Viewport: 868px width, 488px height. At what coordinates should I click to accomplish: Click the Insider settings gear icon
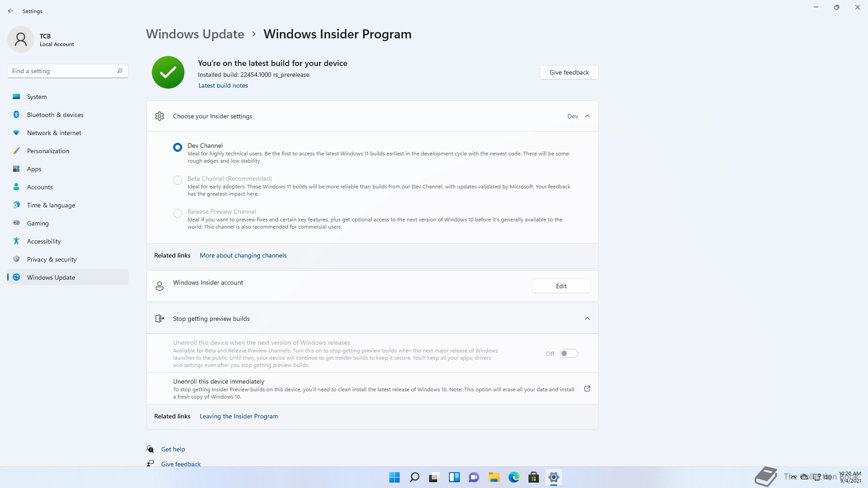pos(160,116)
